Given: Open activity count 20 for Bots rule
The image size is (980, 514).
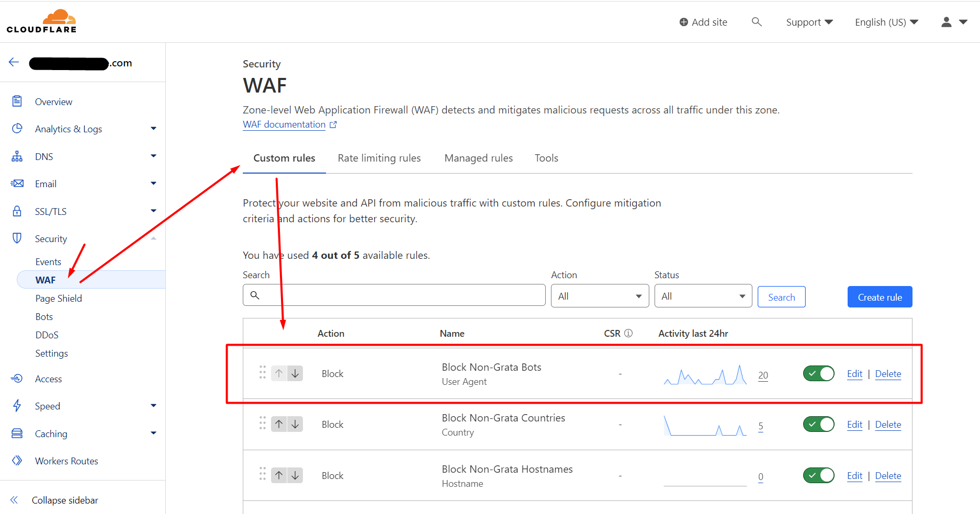Looking at the screenshot, I should tap(763, 375).
